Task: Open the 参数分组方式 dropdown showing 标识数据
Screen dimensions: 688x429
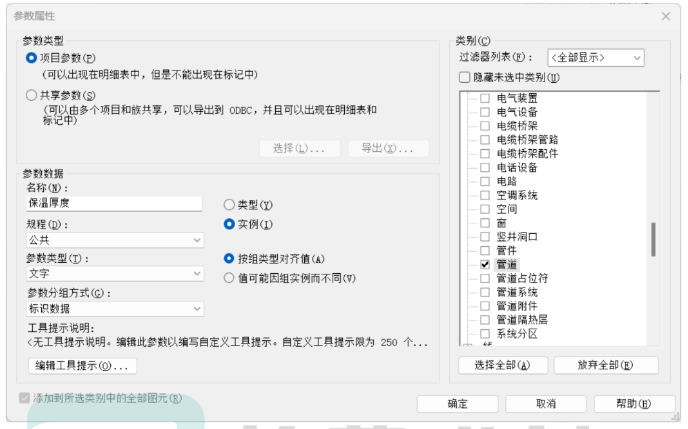Action: (x=115, y=309)
